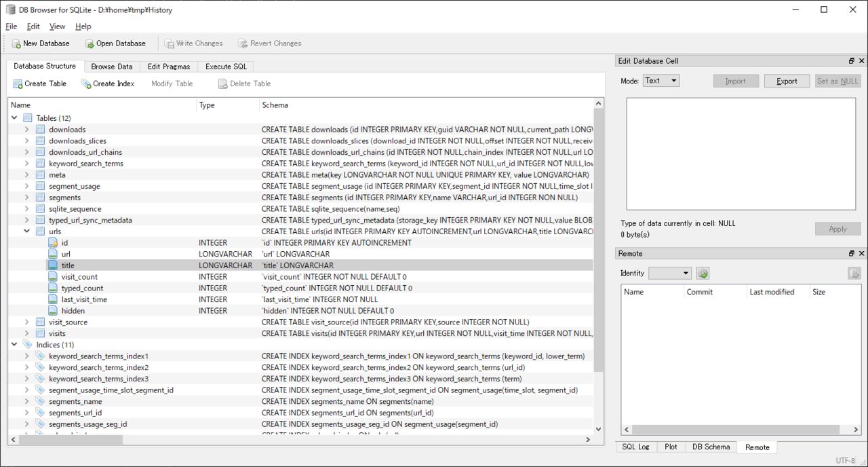Expand the downloads_url_chains table node
Image resolution: width=868 pixels, height=467 pixels.
(x=27, y=152)
